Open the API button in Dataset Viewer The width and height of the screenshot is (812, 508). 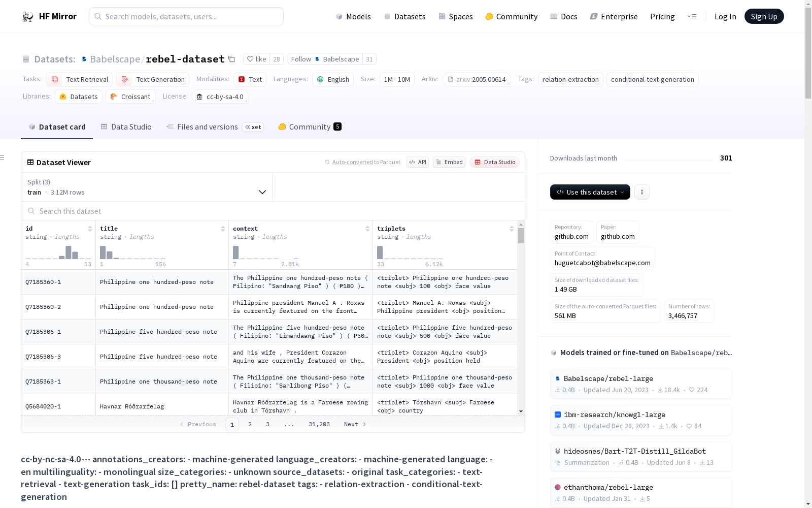coord(418,162)
